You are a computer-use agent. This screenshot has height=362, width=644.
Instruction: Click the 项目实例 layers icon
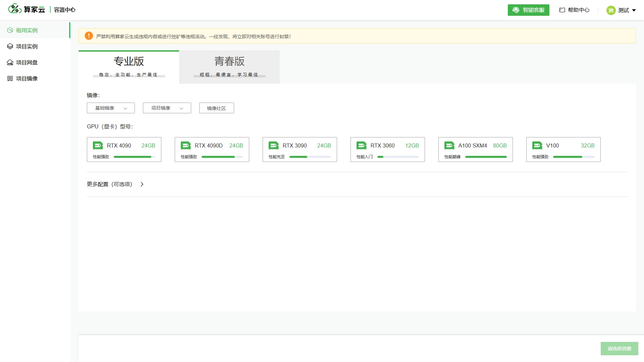pos(10,47)
